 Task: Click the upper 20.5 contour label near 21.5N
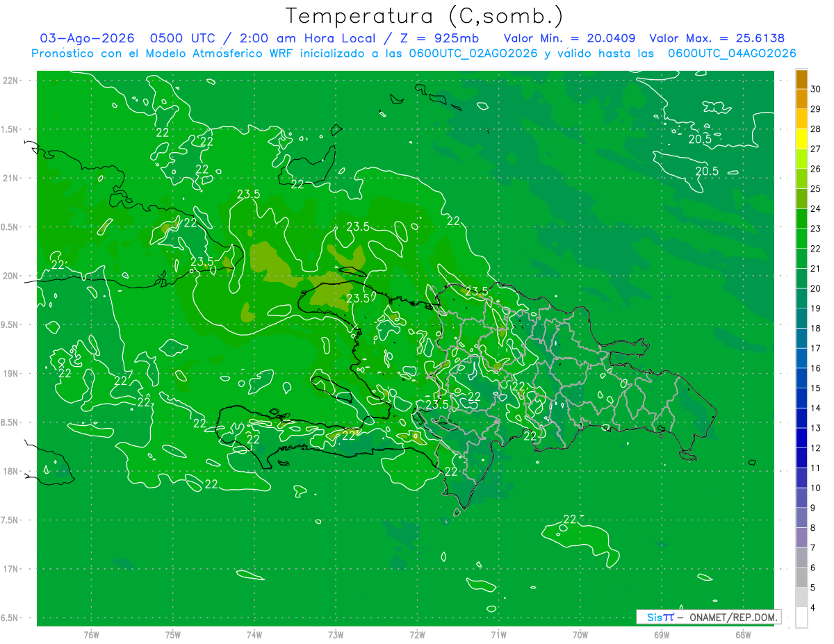(x=700, y=140)
